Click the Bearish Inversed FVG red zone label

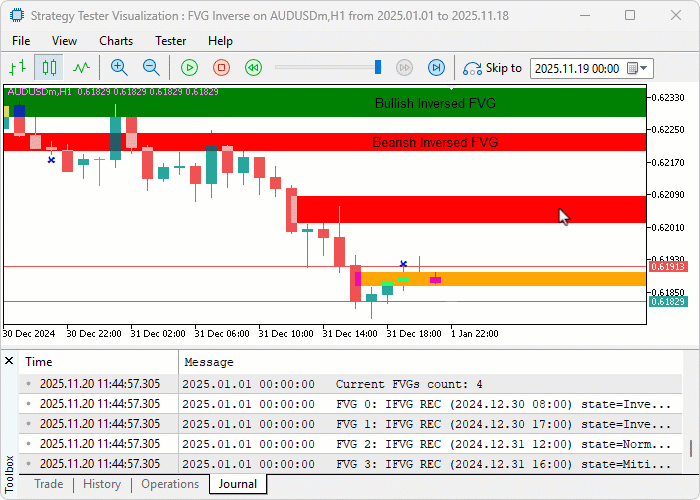pos(435,142)
